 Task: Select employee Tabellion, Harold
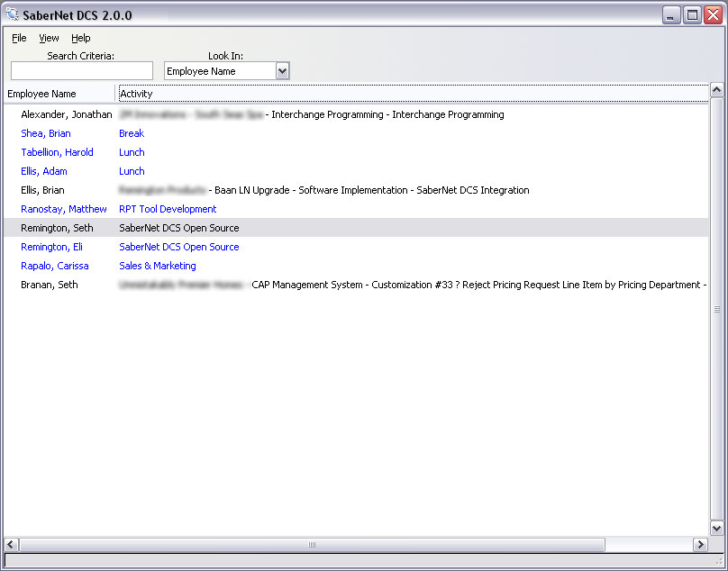tap(57, 152)
